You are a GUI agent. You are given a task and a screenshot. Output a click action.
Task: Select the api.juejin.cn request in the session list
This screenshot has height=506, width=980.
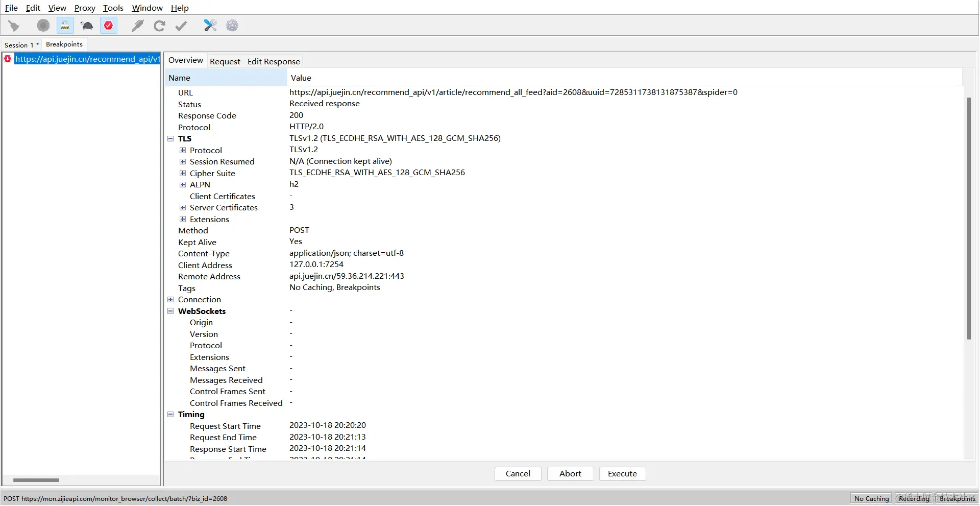[x=87, y=59]
